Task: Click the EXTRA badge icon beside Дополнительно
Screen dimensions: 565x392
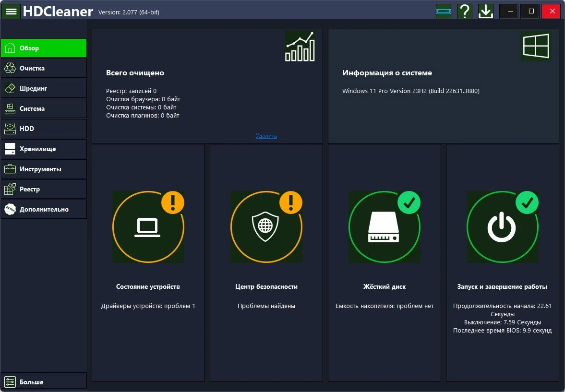Action: pyautogui.click(x=10, y=209)
